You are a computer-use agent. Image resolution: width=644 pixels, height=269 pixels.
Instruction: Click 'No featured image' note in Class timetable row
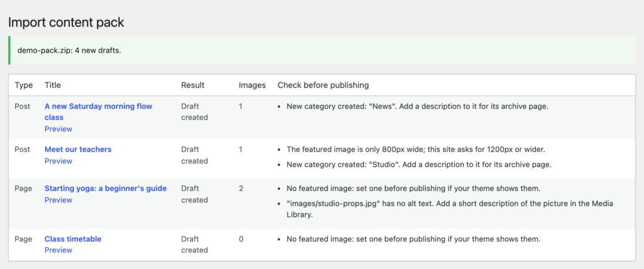413,239
